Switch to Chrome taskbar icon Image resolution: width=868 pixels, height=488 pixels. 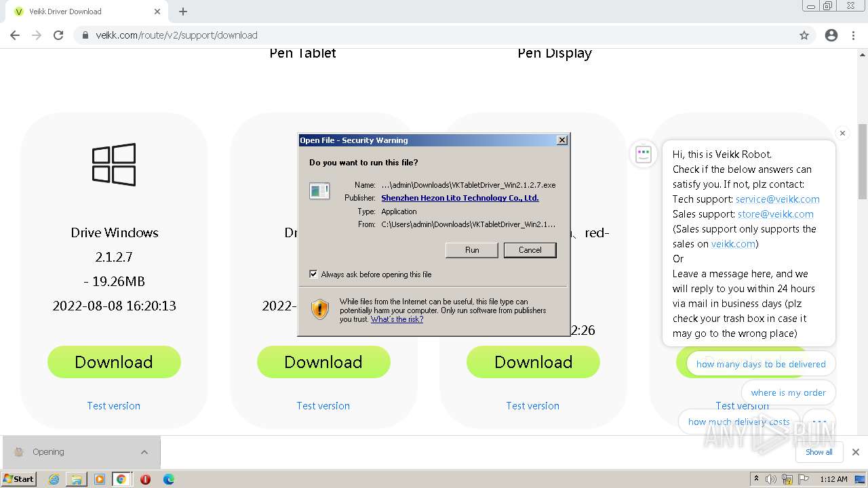(x=121, y=479)
